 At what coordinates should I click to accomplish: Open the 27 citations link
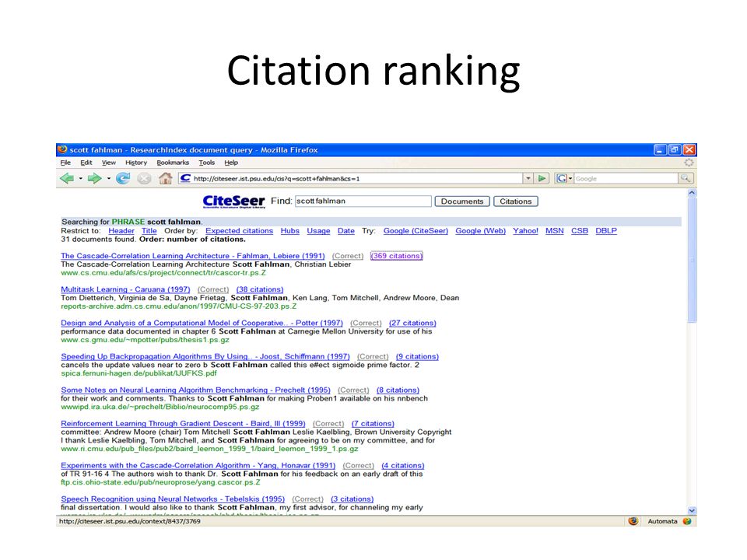point(412,323)
